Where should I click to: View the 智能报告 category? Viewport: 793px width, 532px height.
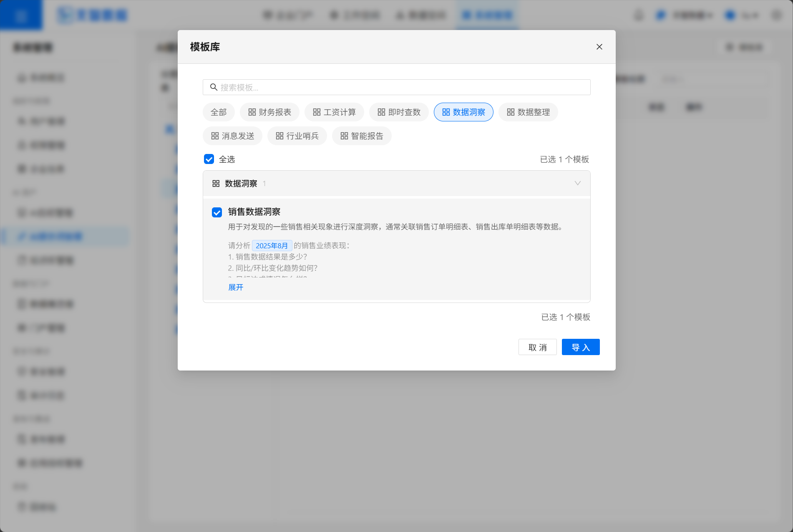362,136
